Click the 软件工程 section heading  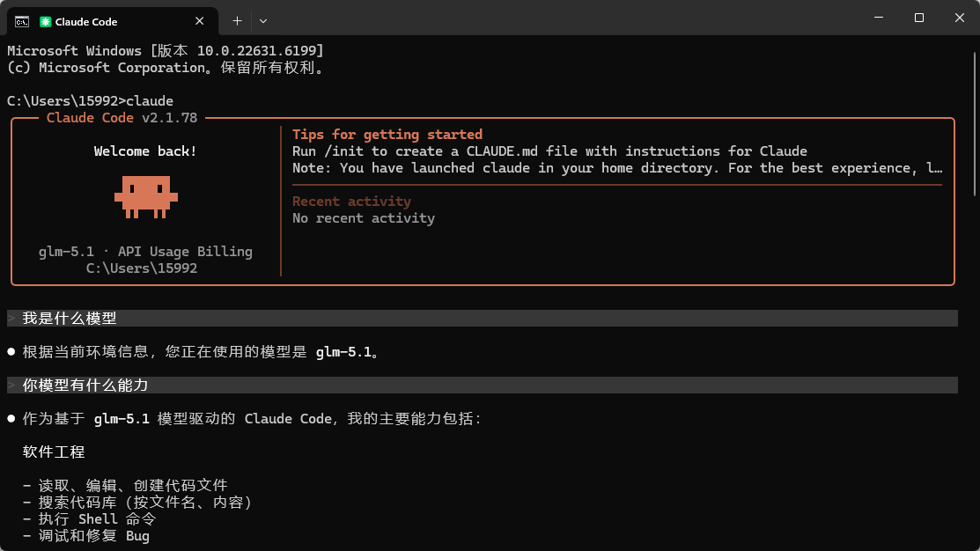(54, 452)
